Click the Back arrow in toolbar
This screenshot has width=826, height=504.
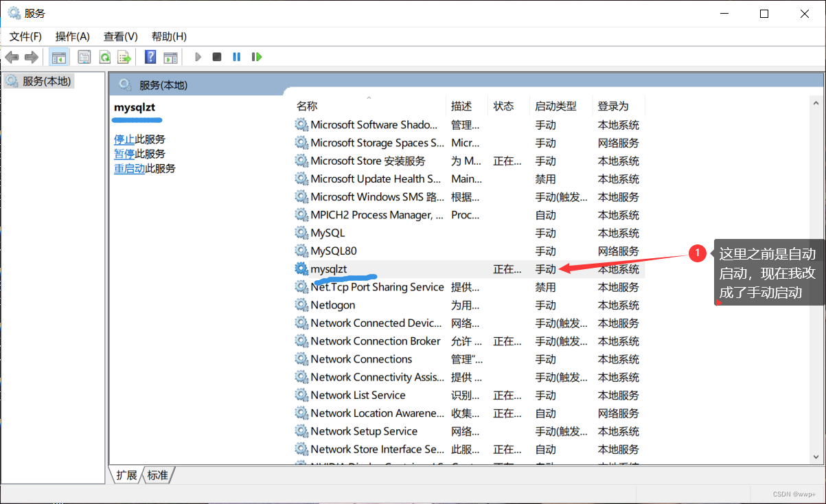tap(12, 57)
